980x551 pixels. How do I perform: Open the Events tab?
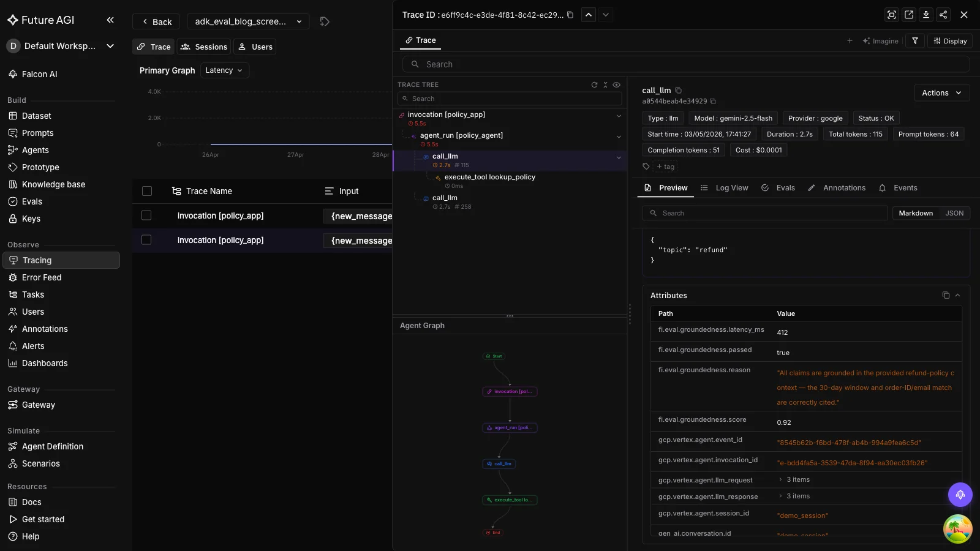tap(898, 188)
